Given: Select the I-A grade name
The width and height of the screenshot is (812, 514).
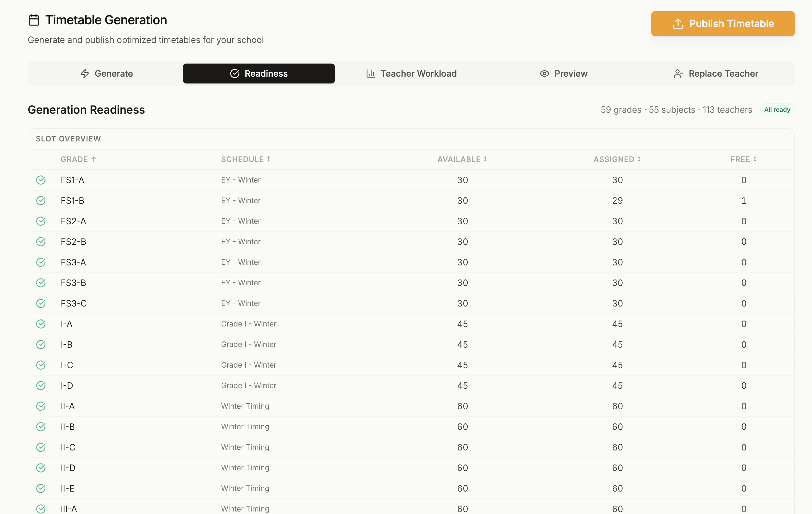Looking at the screenshot, I should pyautogui.click(x=66, y=324).
